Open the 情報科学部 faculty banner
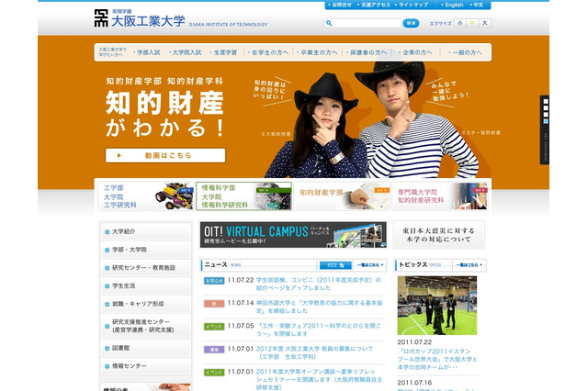Screen dimensions: 588x391 point(243,195)
